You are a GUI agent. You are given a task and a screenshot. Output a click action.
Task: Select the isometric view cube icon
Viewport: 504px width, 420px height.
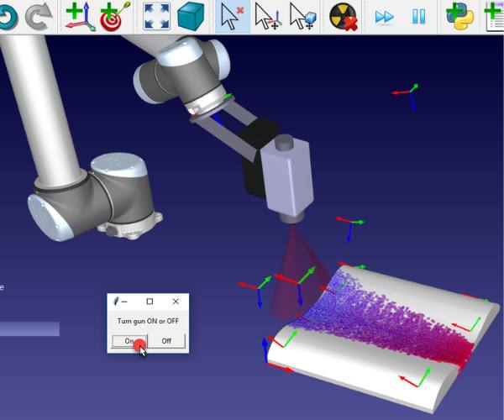point(191,17)
